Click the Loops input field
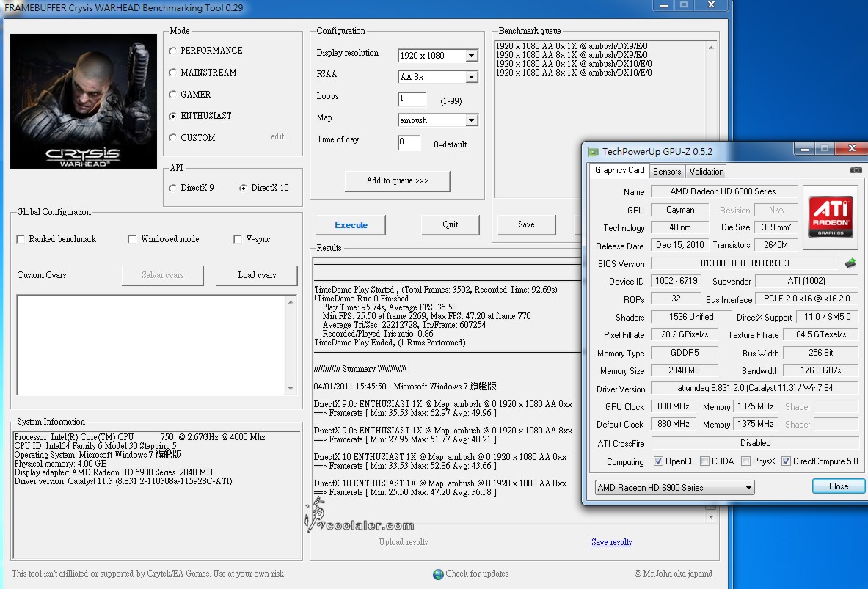This screenshot has width=868, height=589. [412, 99]
